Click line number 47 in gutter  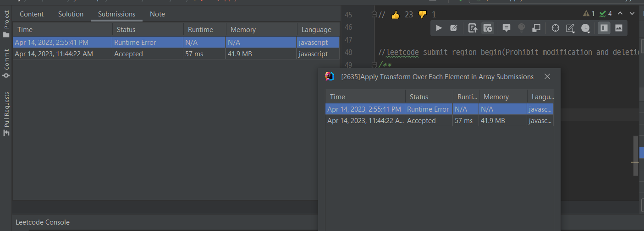pyautogui.click(x=348, y=40)
